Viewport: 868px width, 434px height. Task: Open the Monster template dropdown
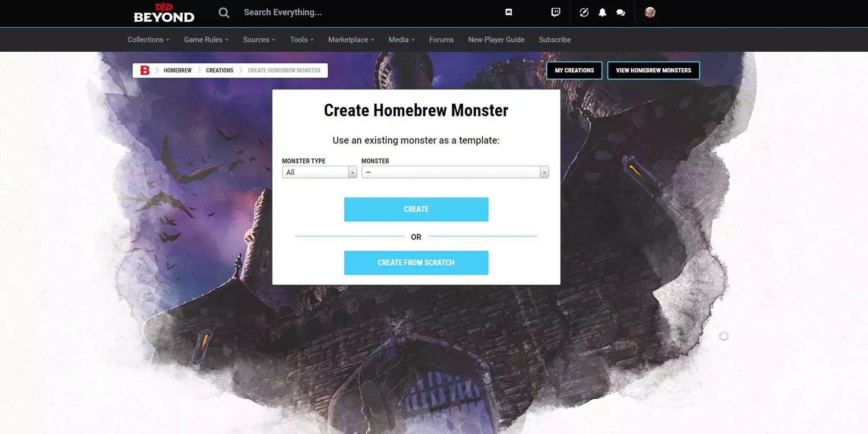click(455, 172)
